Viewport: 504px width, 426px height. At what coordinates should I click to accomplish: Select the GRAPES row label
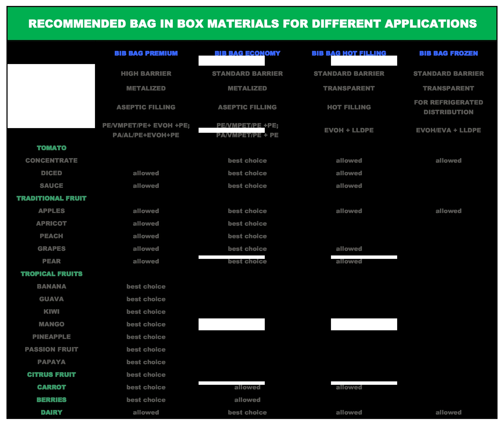click(x=51, y=248)
